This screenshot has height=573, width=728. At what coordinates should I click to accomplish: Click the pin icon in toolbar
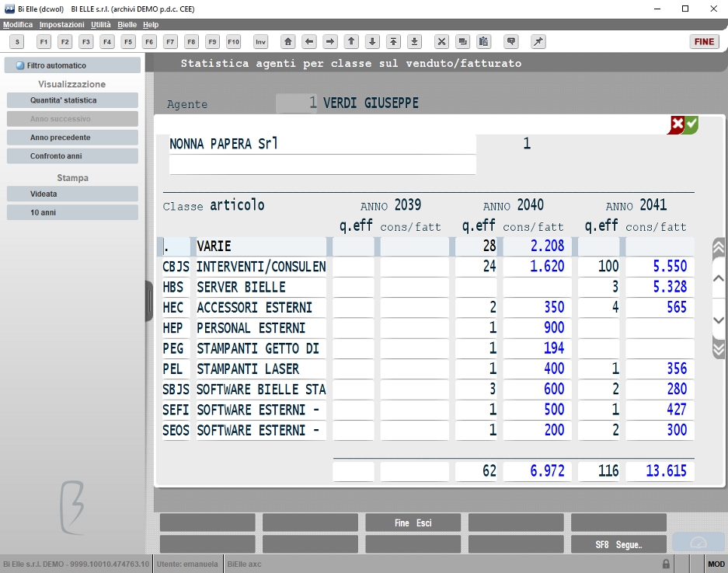pos(538,42)
